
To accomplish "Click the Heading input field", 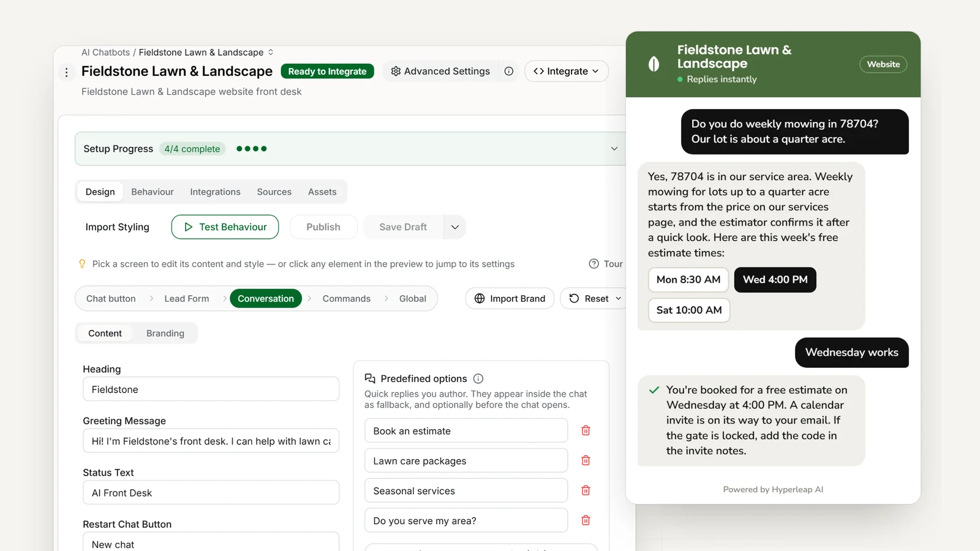I will click(211, 389).
